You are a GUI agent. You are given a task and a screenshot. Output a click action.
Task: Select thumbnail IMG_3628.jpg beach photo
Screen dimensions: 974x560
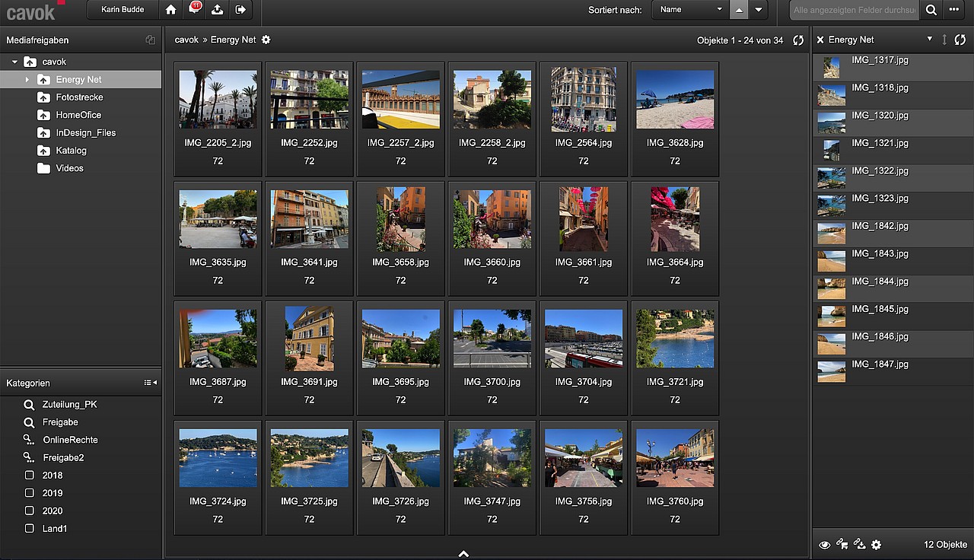pyautogui.click(x=675, y=100)
